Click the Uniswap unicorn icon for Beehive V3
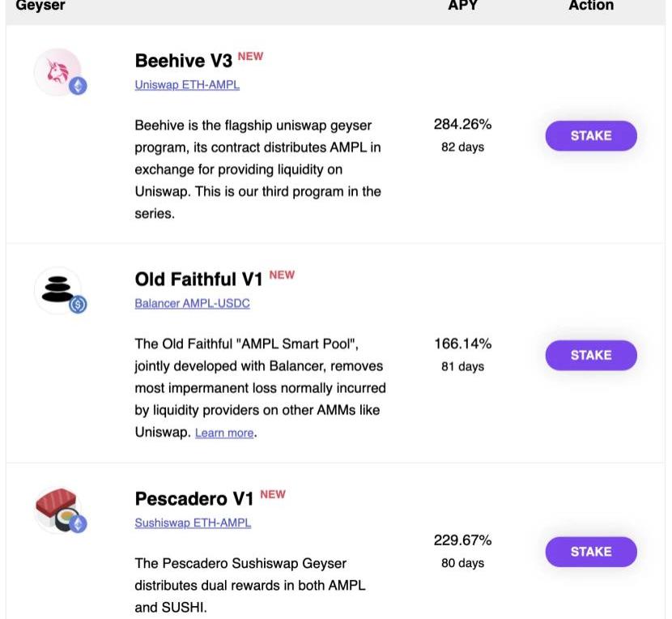This screenshot has width=672, height=619. coord(57,72)
